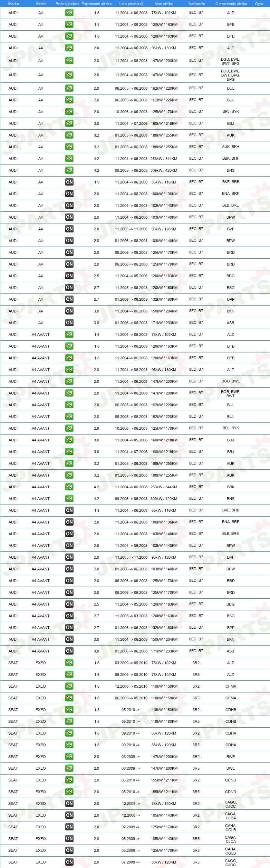Select production years '03.2009 -> 09.2010'
The image size is (270, 868).
point(131,663)
